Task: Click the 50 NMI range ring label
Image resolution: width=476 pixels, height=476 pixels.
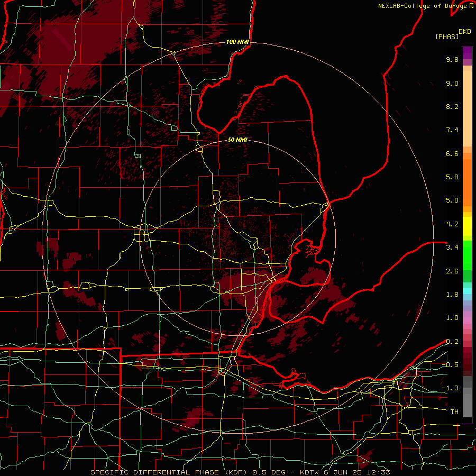Action: tap(237, 140)
